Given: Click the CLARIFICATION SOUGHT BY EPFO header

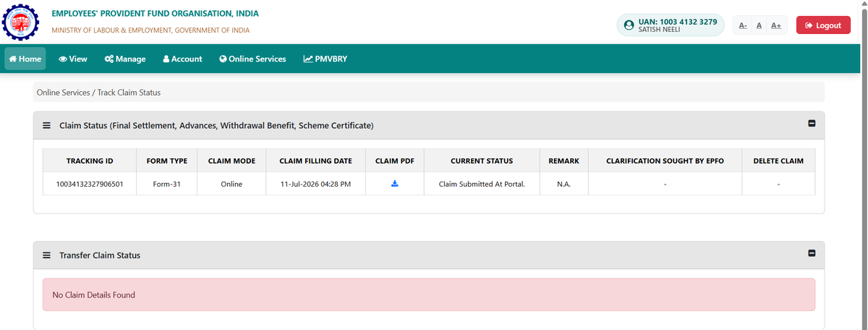Looking at the screenshot, I should (665, 161).
